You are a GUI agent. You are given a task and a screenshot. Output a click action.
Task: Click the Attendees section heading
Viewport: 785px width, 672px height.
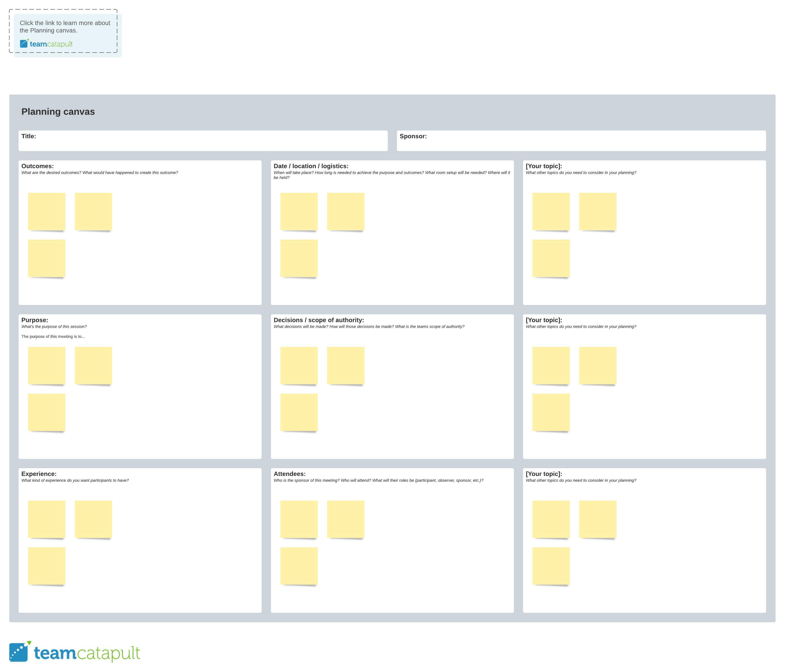pos(289,474)
